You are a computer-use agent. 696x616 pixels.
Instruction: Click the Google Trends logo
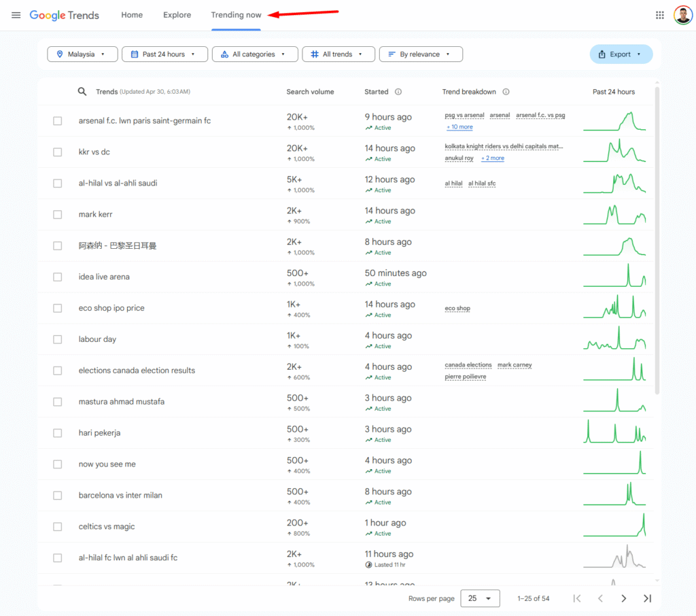click(65, 15)
